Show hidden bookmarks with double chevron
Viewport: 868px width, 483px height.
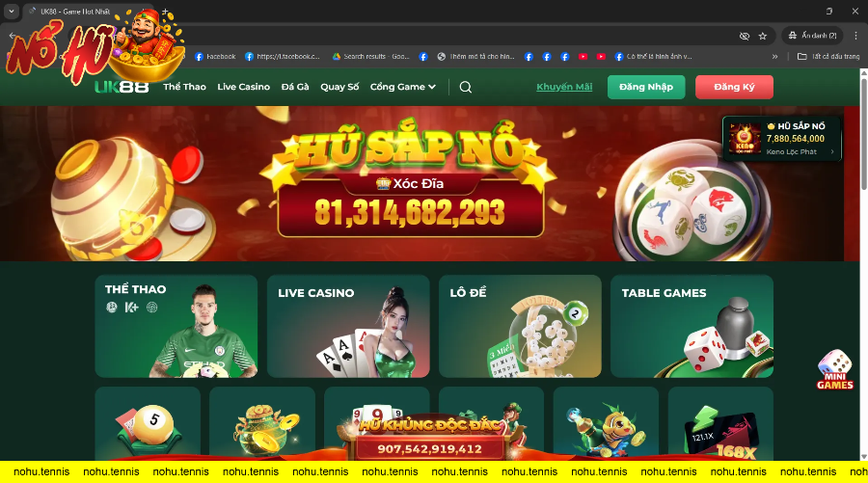point(774,57)
